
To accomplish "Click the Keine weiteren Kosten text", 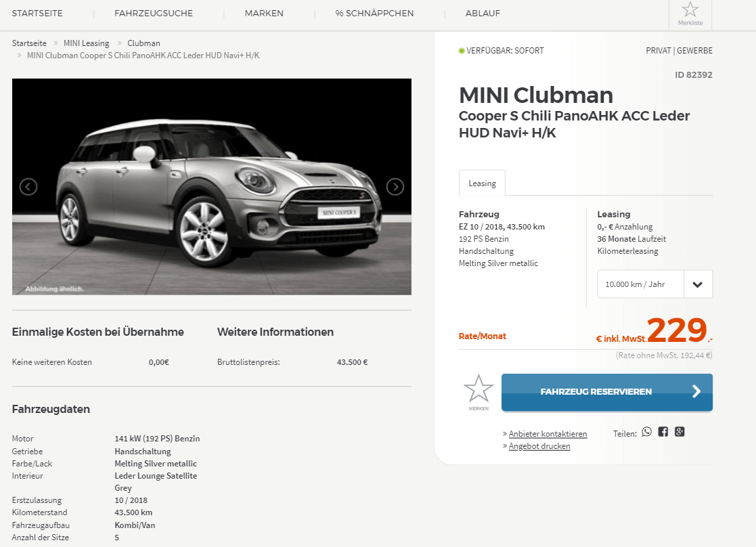I will pos(51,362).
